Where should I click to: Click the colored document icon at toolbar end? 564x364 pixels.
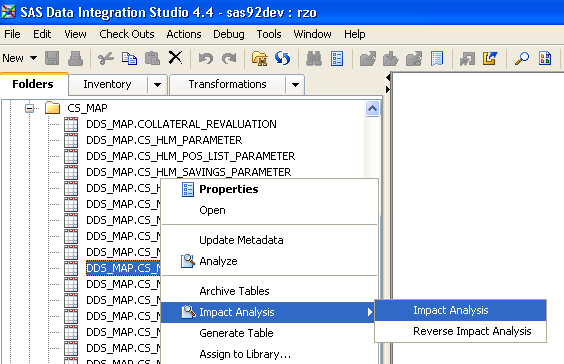[545, 58]
